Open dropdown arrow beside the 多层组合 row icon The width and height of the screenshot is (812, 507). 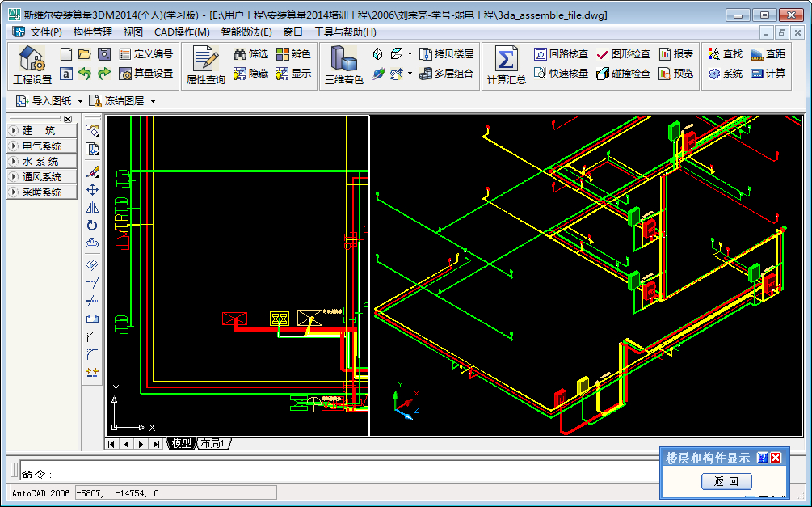[x=410, y=74]
